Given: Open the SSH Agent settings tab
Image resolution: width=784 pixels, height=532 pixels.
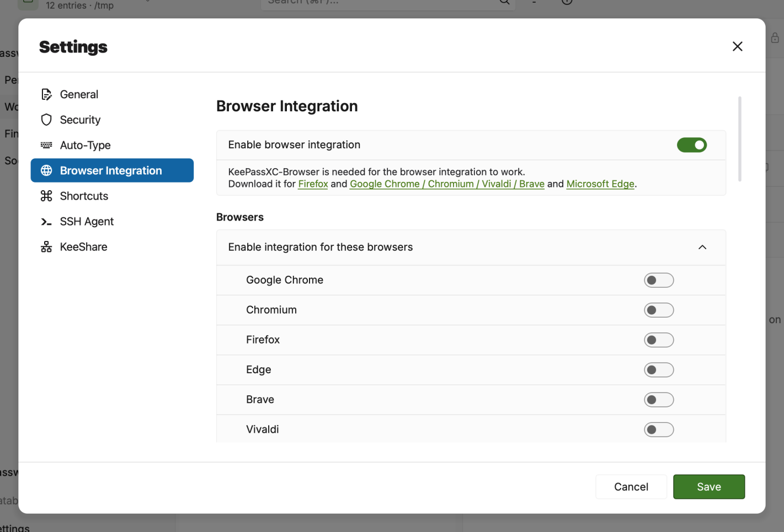Looking at the screenshot, I should point(112,221).
